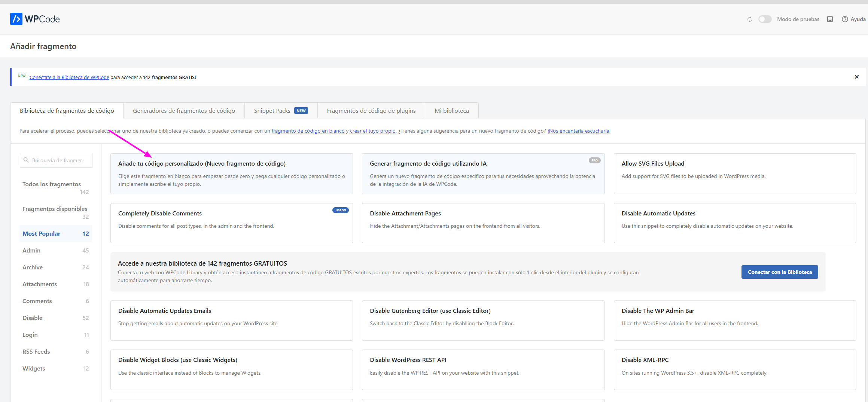Viewport: 868px width, 402px height.
Task: Choose the Añade tu código personalizado card
Action: pyautogui.click(x=232, y=173)
